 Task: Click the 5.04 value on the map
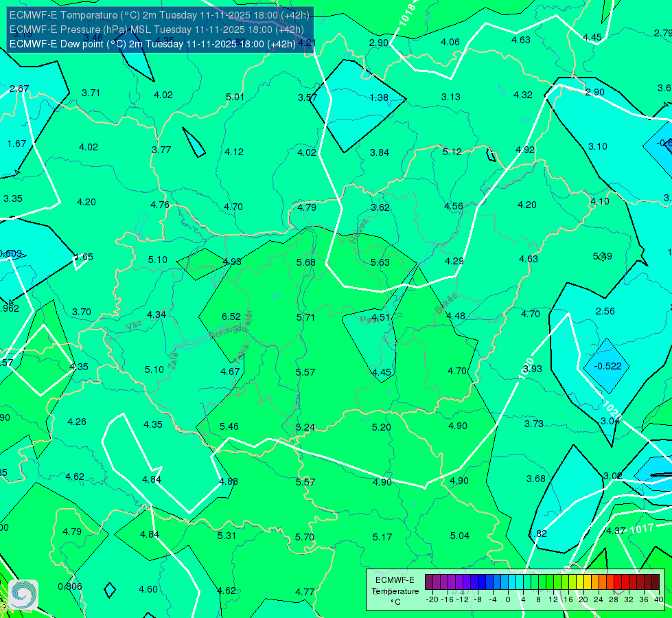pos(460,536)
